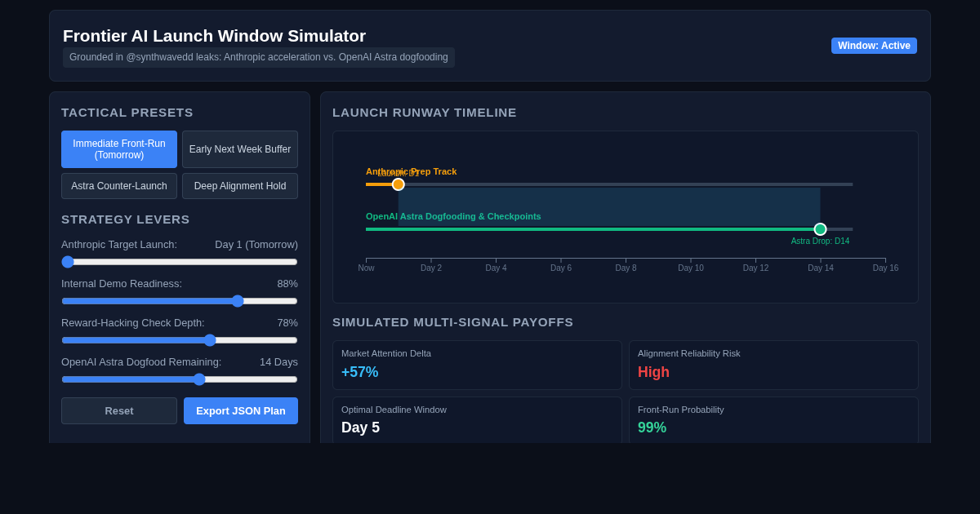
Task: Export JSON Plan
Action: tap(241, 410)
